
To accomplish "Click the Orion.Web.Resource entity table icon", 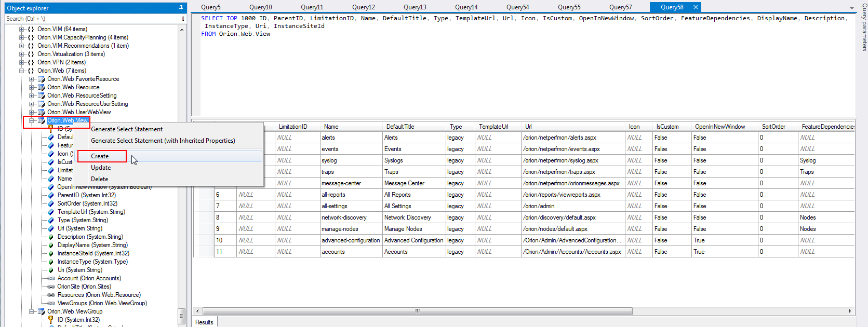I will (x=42, y=87).
